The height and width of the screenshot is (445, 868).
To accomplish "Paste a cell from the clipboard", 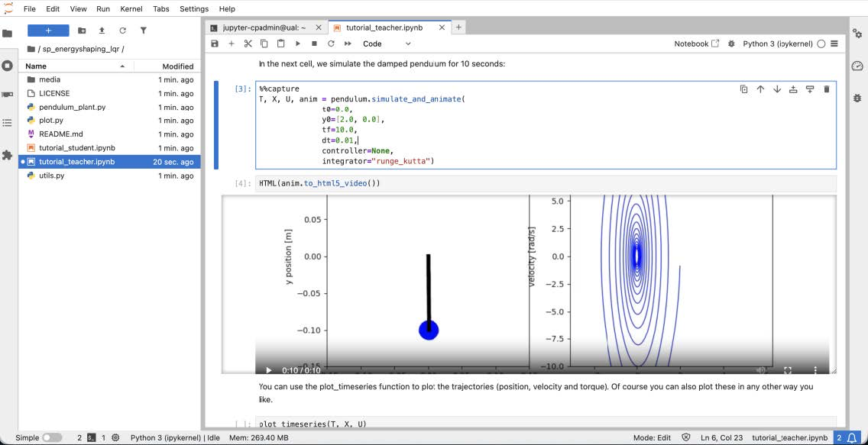I will coord(279,44).
